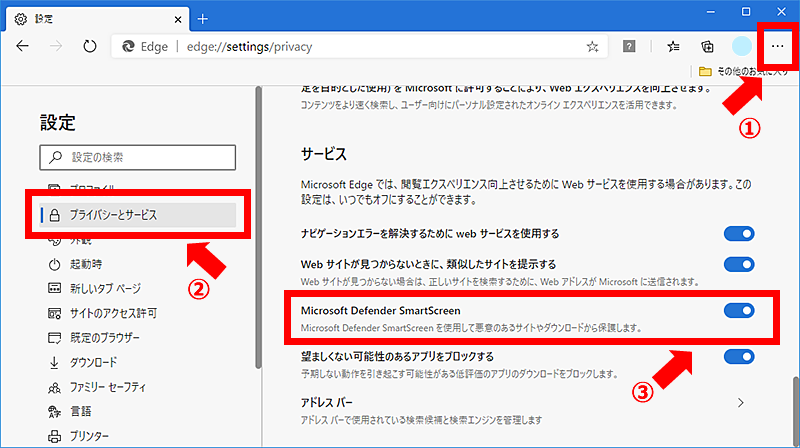Select プライバシーとサービス in sidebar

[x=138, y=214]
